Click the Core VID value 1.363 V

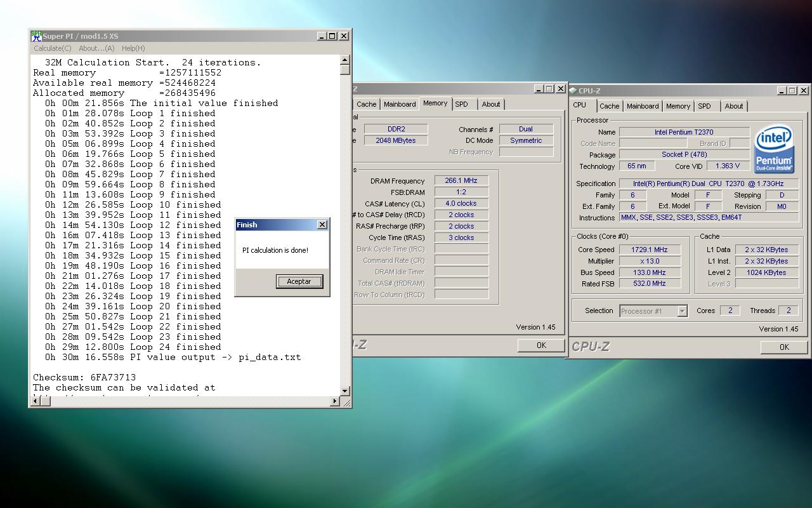click(727, 166)
